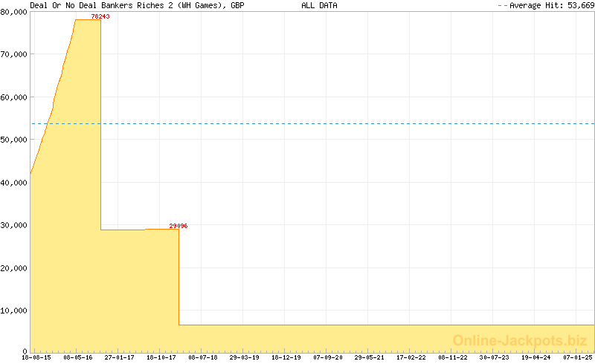Click the Online-Jackpots.biz watermark

[520, 340]
